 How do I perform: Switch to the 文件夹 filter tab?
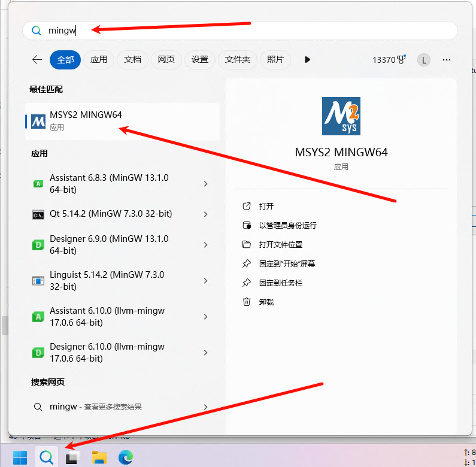click(x=237, y=60)
